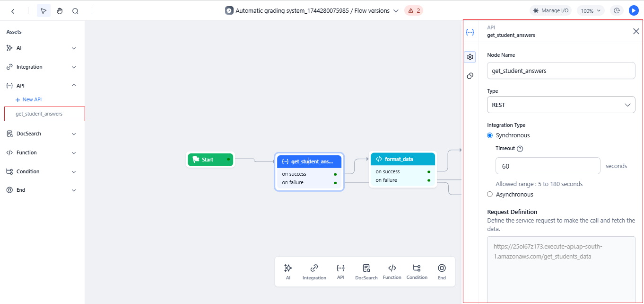644x304 pixels.
Task: Open the settings gear tab in panel
Action: pos(470,57)
